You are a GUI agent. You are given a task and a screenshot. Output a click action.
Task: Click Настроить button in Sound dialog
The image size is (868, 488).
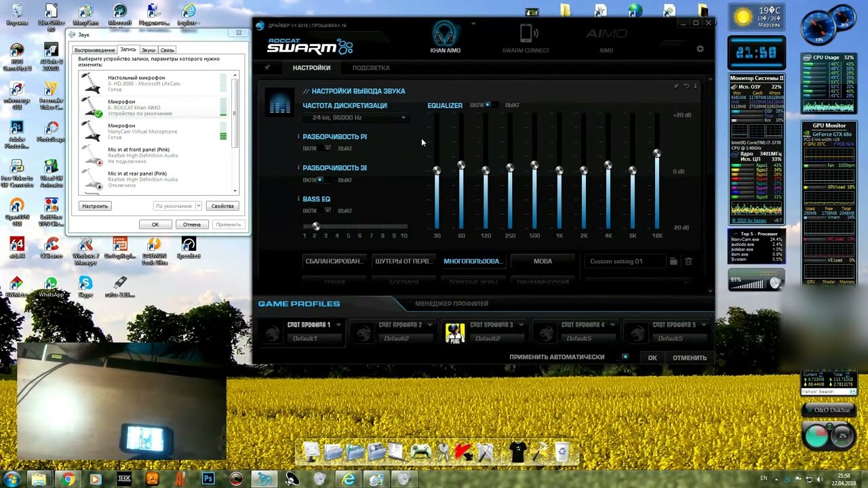click(95, 206)
